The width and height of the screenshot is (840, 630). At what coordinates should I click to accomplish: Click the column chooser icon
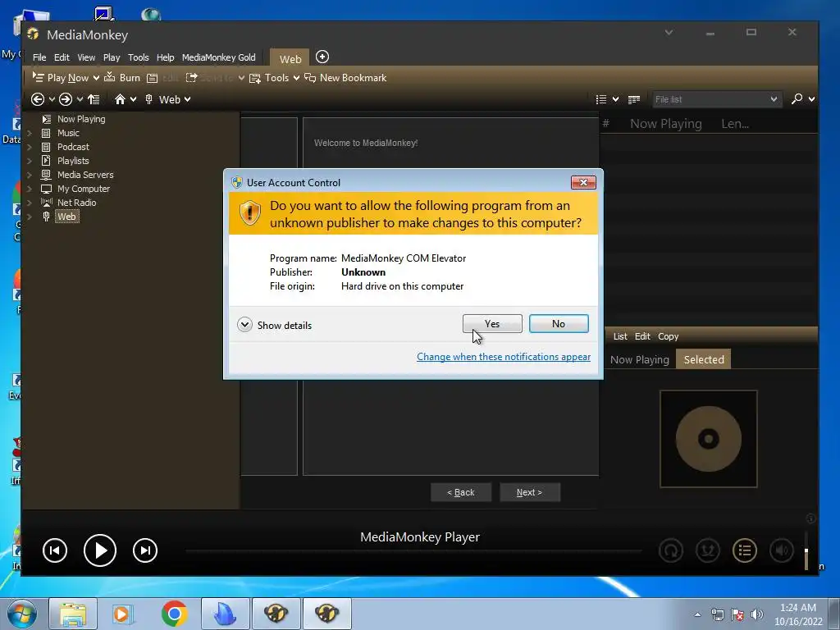coord(634,99)
